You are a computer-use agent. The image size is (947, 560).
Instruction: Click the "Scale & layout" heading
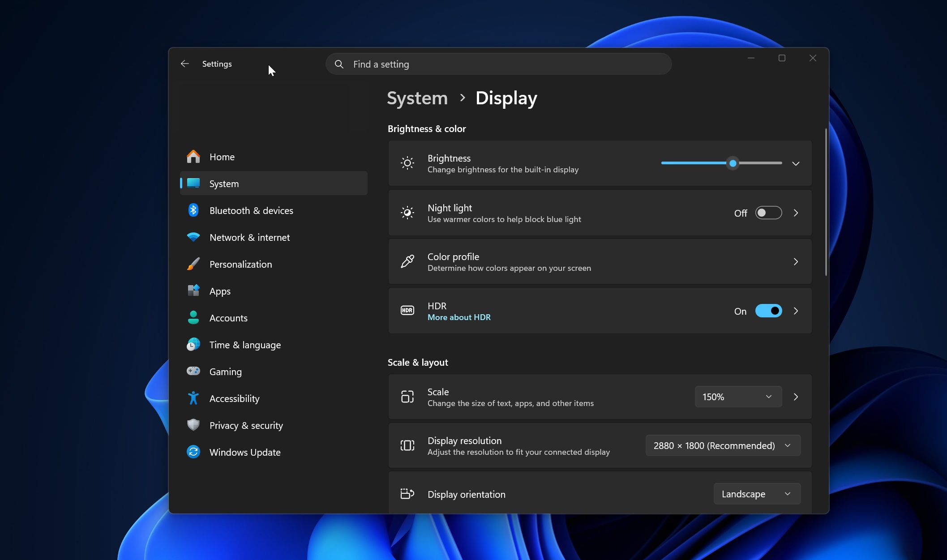pyautogui.click(x=418, y=362)
